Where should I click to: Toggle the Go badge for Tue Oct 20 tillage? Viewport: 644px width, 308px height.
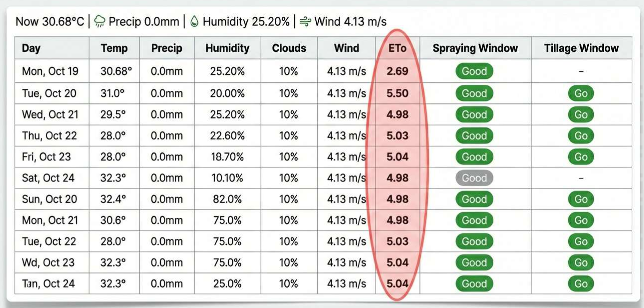[581, 93]
